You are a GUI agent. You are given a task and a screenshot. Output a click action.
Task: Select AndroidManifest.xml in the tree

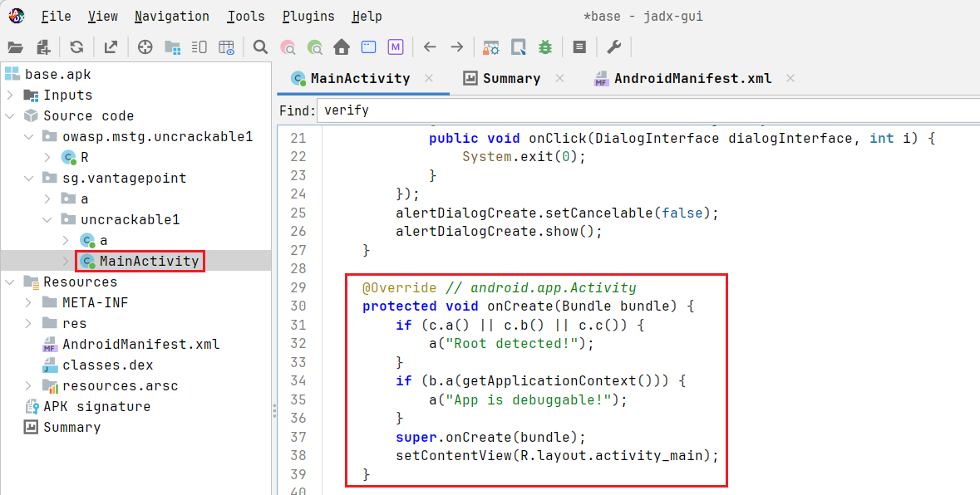click(131, 344)
